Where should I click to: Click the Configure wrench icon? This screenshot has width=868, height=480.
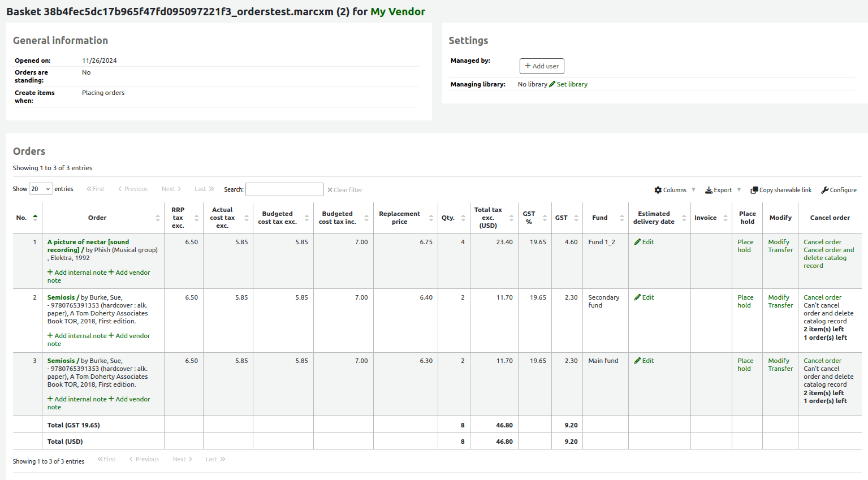(824, 190)
